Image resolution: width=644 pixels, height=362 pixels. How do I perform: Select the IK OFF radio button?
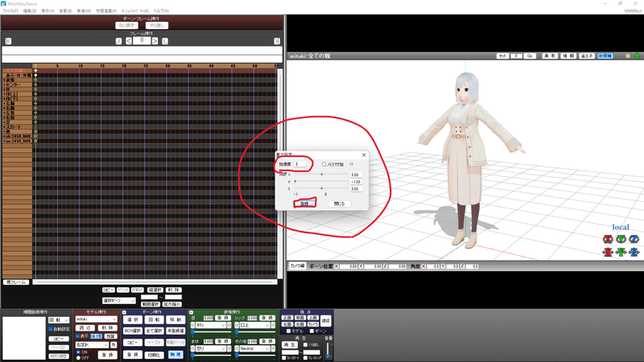pyautogui.click(x=78, y=358)
